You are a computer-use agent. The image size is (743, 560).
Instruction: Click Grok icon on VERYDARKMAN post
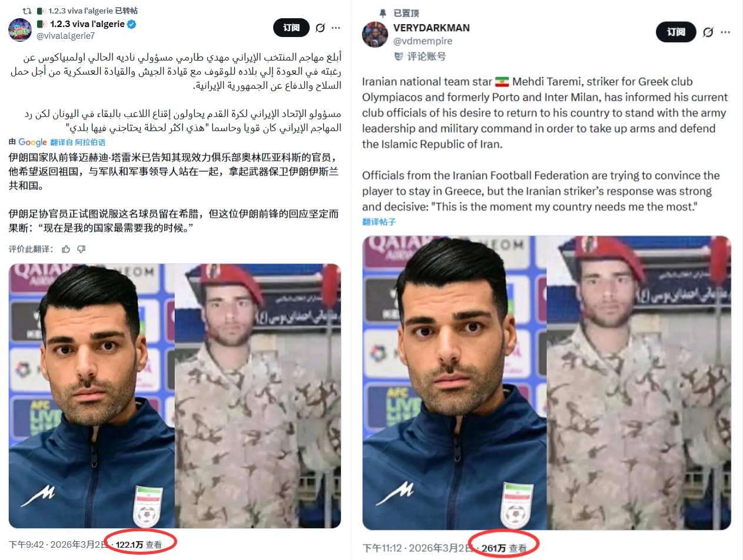[708, 32]
